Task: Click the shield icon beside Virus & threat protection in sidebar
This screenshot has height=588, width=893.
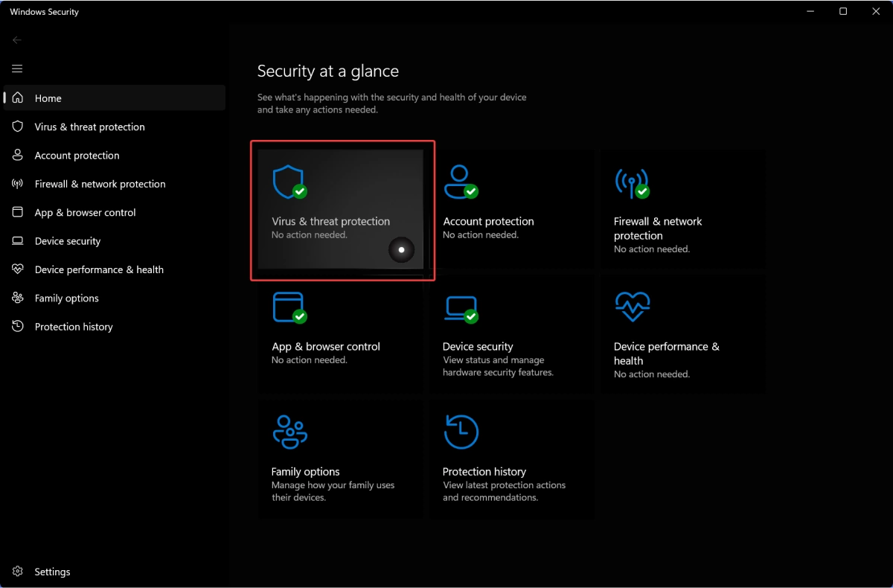Action: point(18,127)
